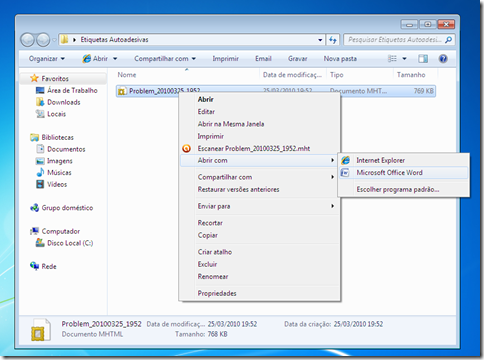
Task: Click the MHT file icon in file list
Action: pyautogui.click(x=122, y=91)
